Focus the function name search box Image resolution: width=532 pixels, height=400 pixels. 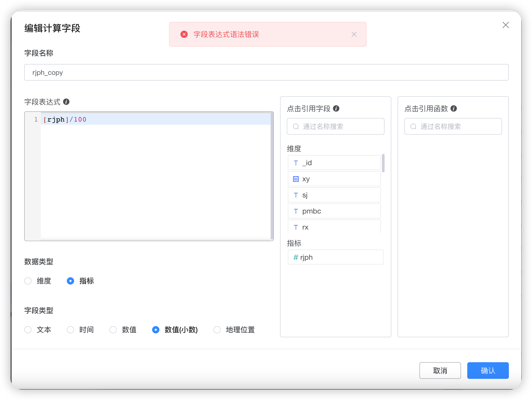pos(453,126)
